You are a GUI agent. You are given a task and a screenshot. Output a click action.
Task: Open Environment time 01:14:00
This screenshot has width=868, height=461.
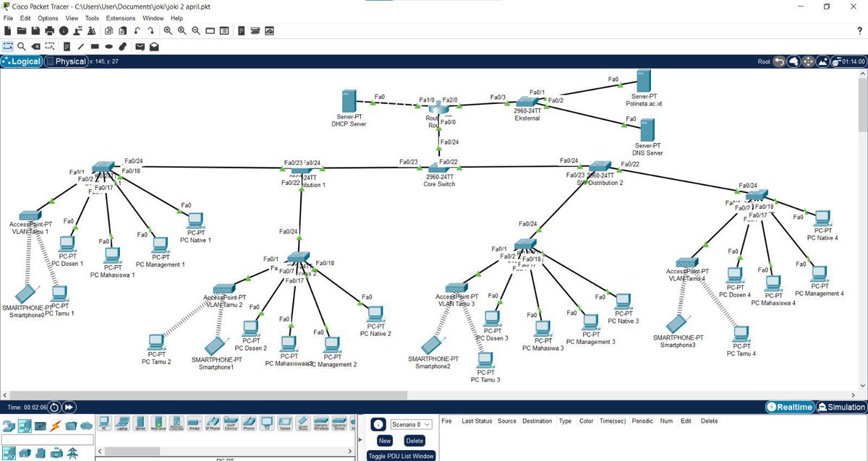point(848,61)
